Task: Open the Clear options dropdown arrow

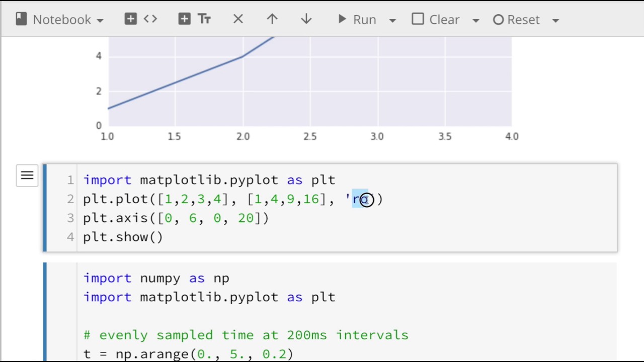Action: point(475,21)
